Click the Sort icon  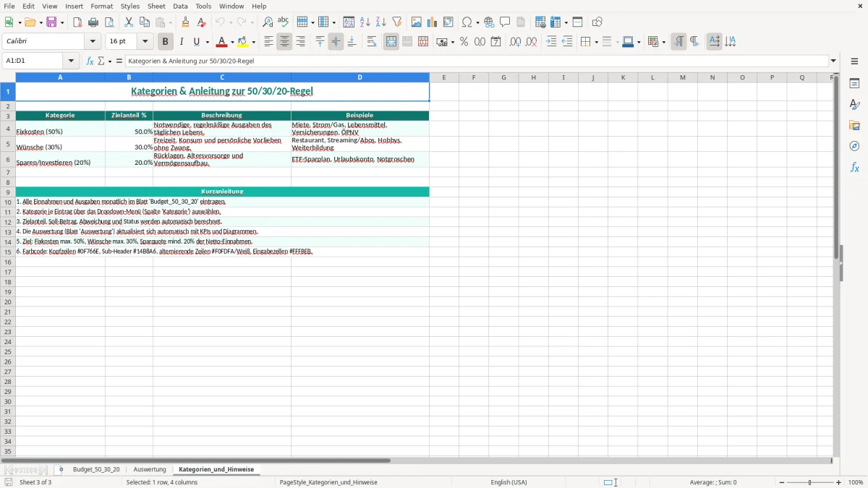[x=349, y=22]
